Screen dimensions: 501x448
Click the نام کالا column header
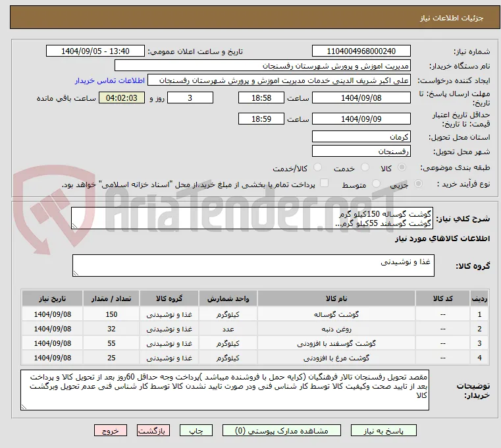(x=336, y=298)
